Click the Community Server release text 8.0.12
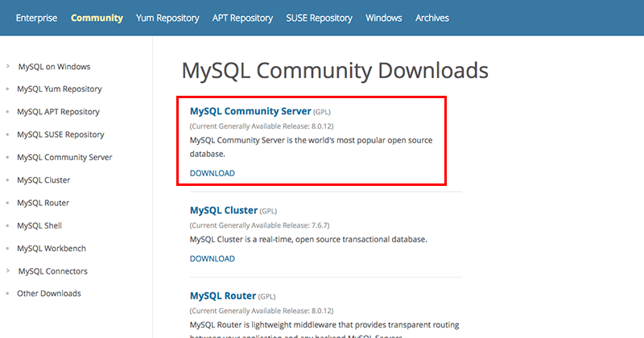Viewport: 644px width, 338px height. click(262, 126)
